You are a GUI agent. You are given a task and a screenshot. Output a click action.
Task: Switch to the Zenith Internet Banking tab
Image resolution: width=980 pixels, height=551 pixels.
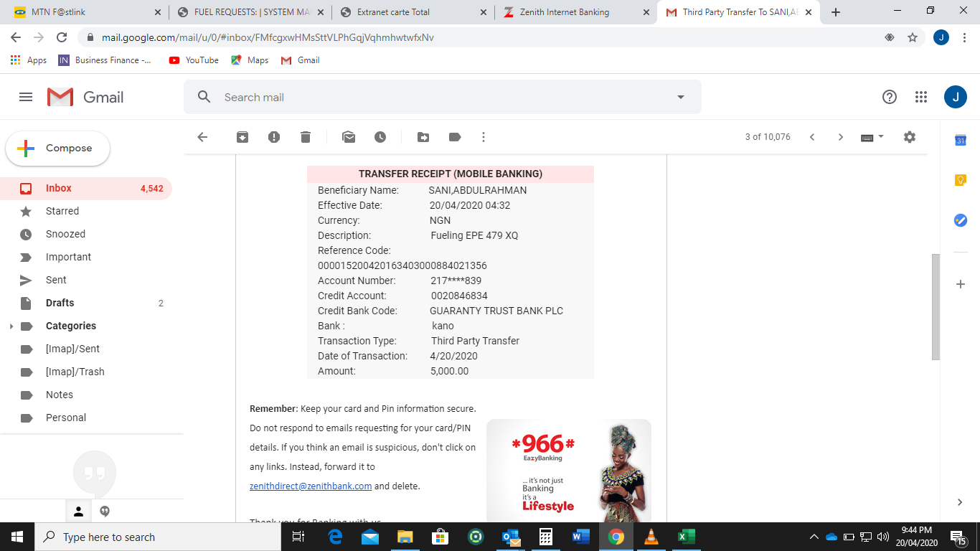point(577,12)
